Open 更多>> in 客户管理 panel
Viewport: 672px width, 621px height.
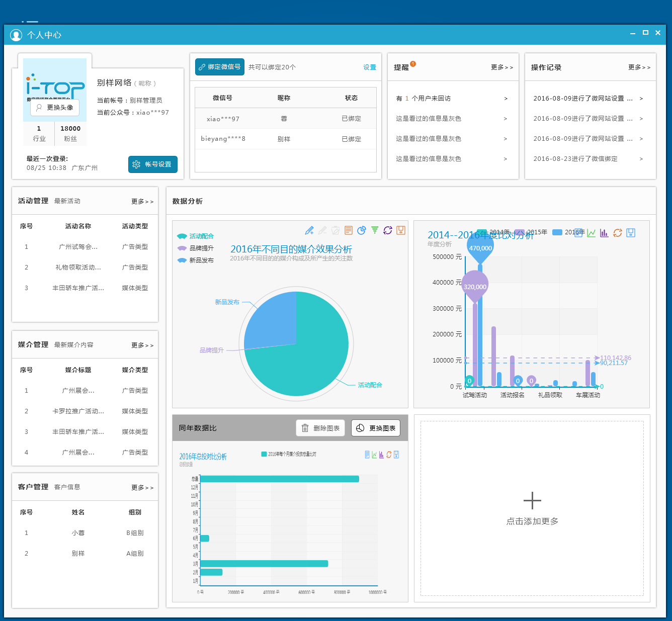coord(142,488)
